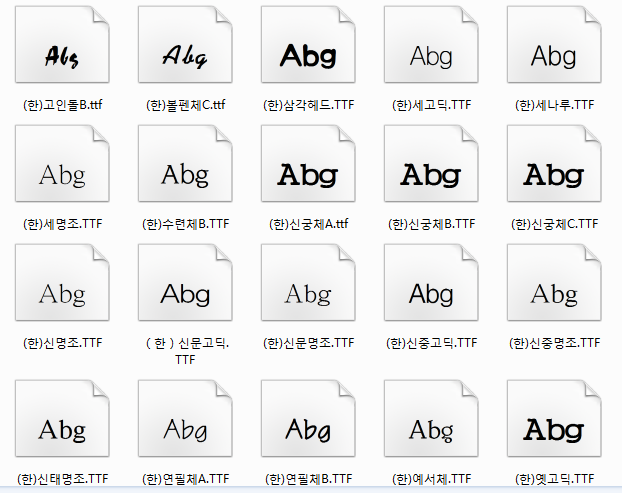Click the (한)신문고딕.TTF file name label
This screenshot has width=622, height=493.
point(185,351)
